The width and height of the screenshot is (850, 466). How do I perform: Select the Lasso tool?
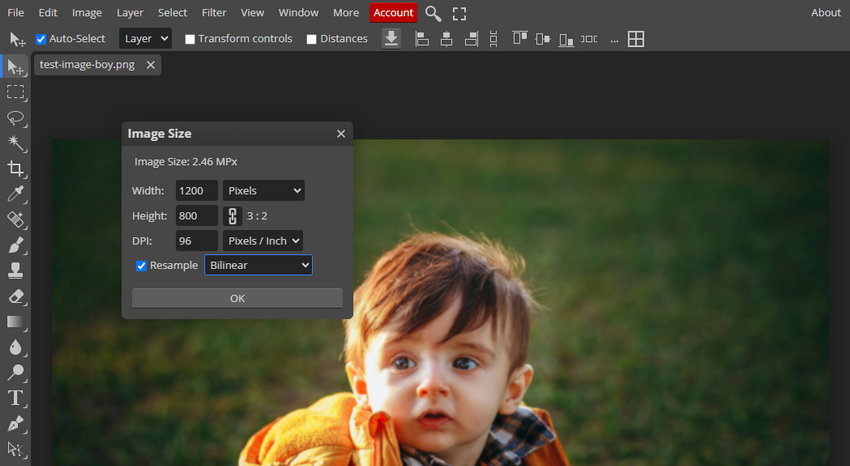coord(15,118)
